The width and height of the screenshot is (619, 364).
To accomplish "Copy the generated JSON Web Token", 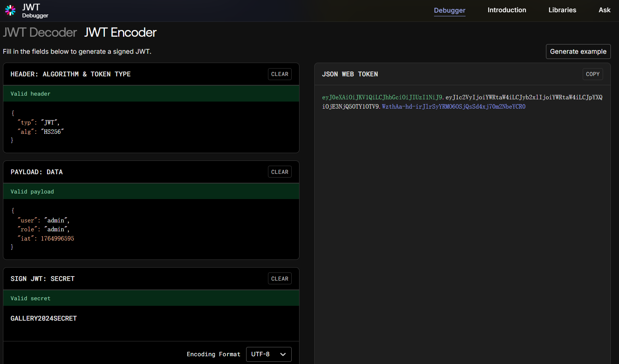I will click(x=592, y=74).
